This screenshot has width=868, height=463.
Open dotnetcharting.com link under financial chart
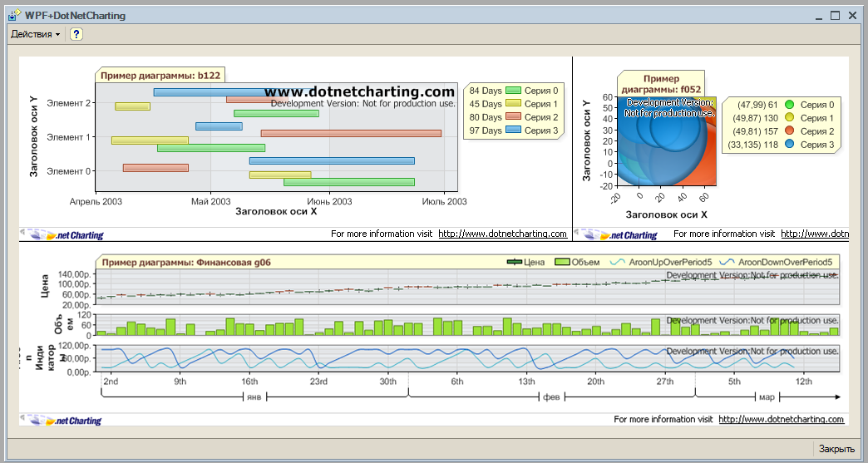tap(781, 420)
